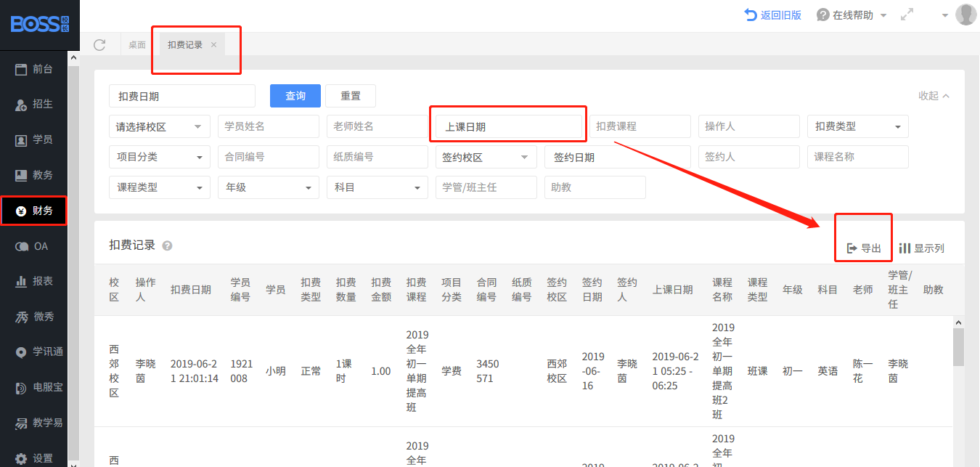Open the 扣费类型 dropdown
The image size is (980, 467).
(x=858, y=126)
